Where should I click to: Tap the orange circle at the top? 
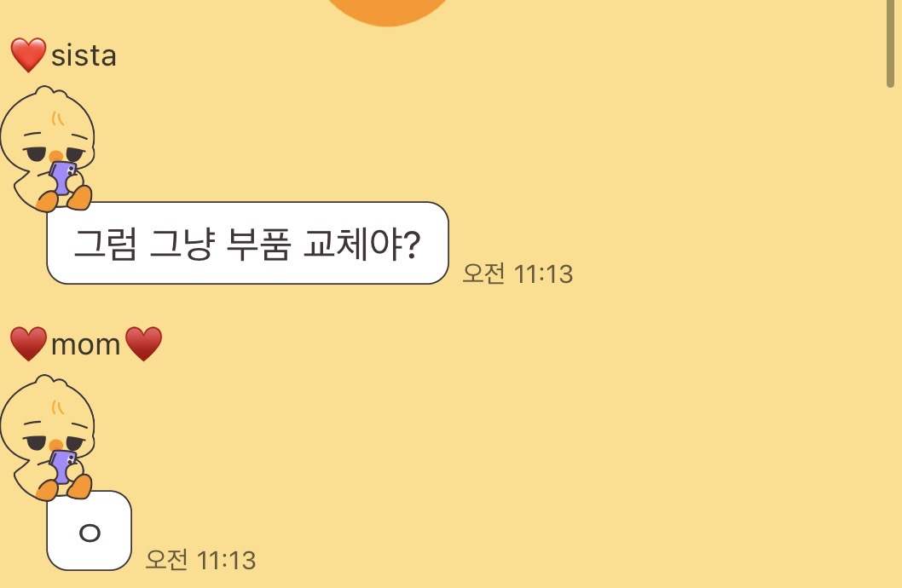(387, 12)
